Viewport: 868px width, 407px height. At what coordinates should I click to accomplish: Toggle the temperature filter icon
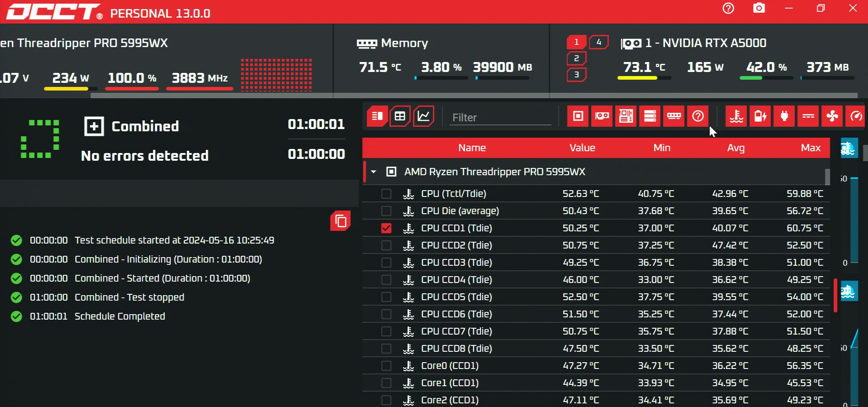pyautogui.click(x=736, y=116)
